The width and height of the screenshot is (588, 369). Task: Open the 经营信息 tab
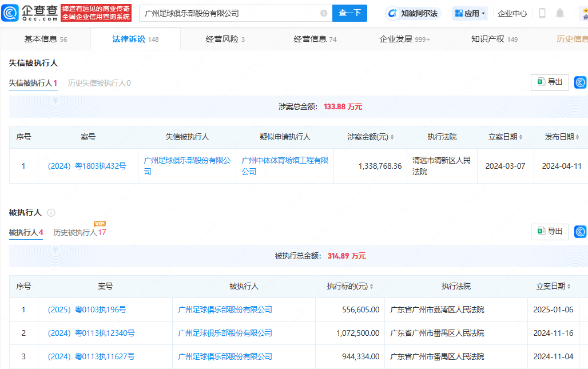coord(315,39)
